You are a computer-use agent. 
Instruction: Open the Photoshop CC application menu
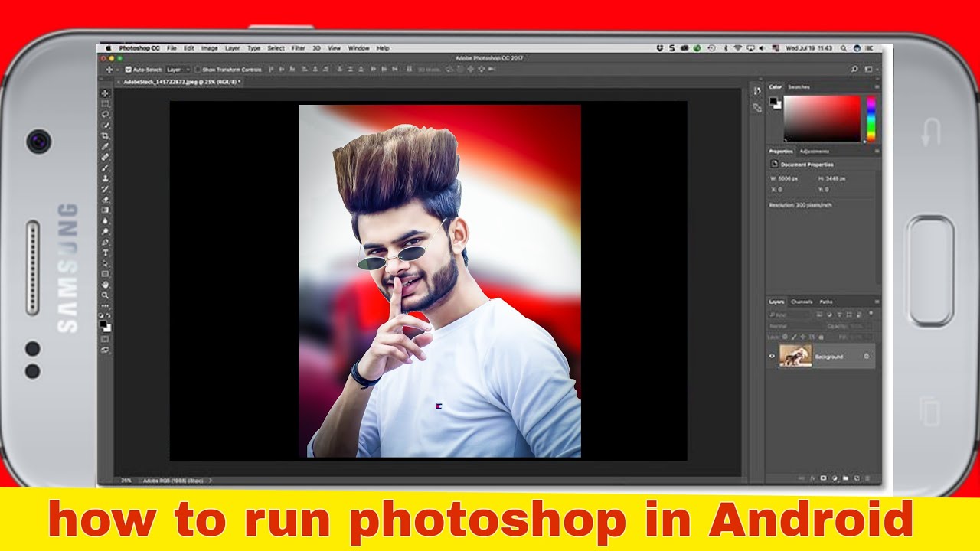pos(138,48)
